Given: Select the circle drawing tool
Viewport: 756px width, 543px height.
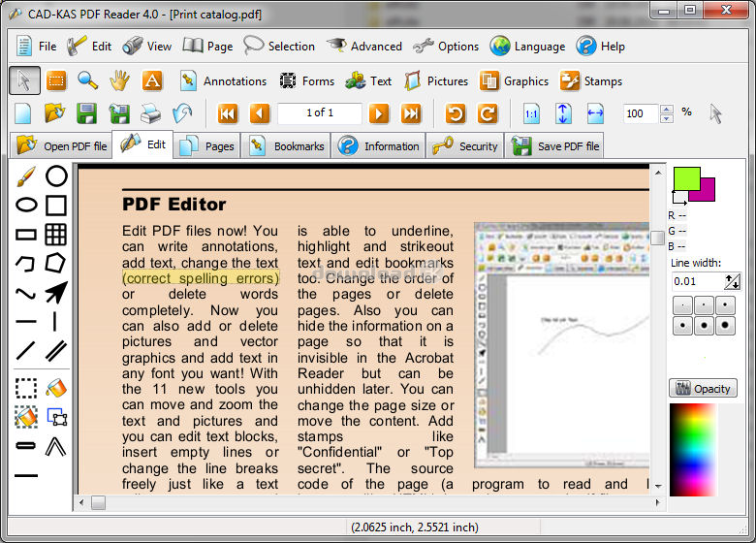Looking at the screenshot, I should tap(56, 176).
